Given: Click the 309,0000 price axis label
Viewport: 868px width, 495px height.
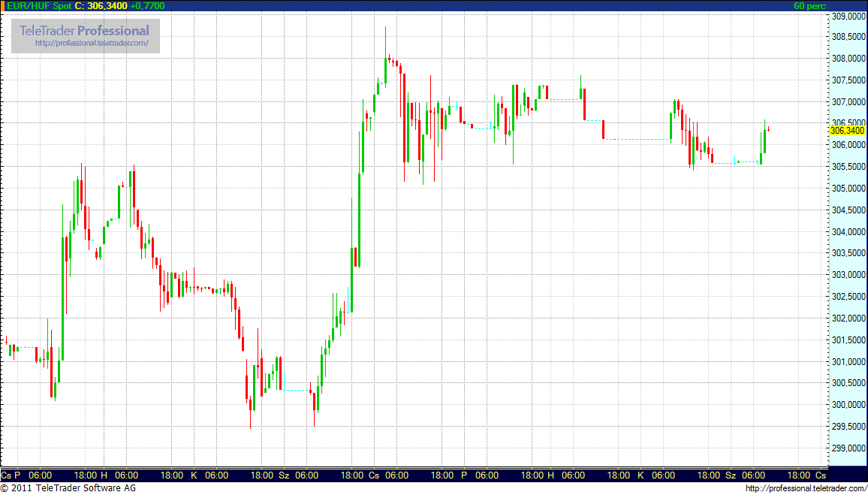Looking at the screenshot, I should coord(848,16).
